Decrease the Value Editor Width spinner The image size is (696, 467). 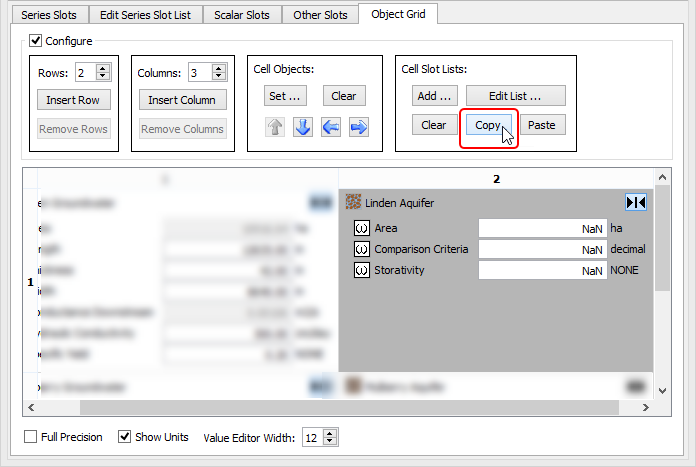click(332, 442)
